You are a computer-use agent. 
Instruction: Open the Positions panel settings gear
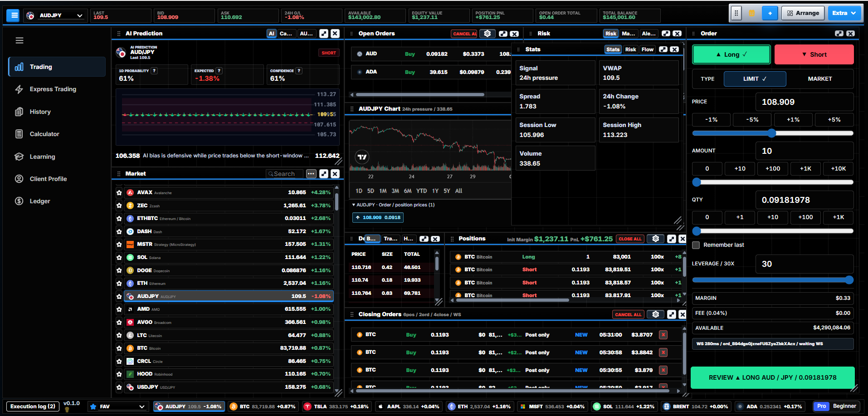point(655,239)
